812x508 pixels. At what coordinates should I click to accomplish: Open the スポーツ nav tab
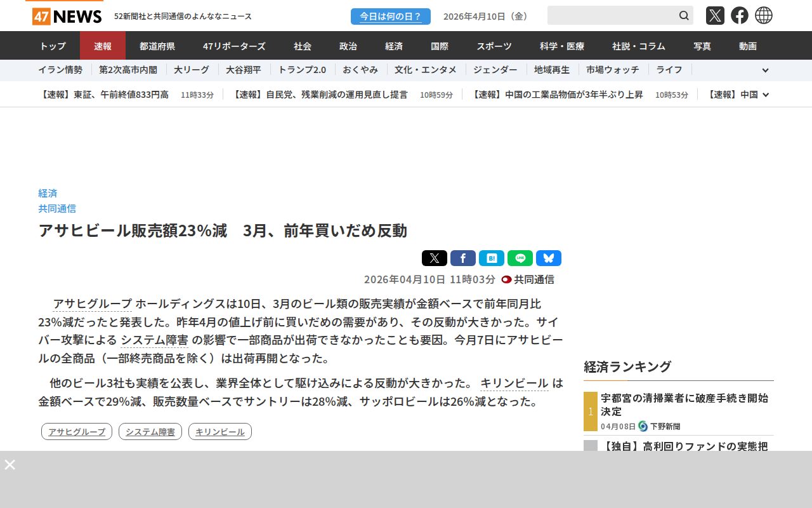click(494, 46)
